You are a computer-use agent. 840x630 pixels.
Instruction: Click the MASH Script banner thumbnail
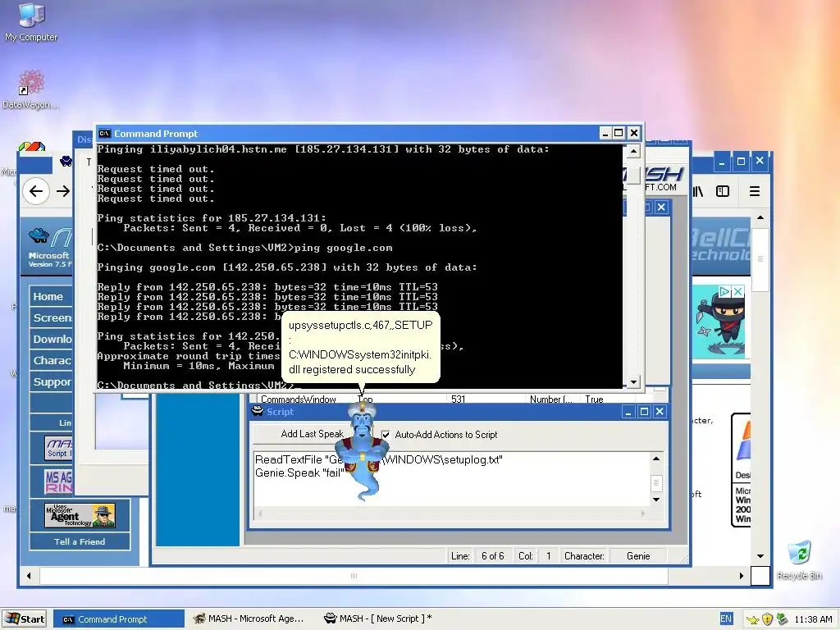pyautogui.click(x=59, y=448)
